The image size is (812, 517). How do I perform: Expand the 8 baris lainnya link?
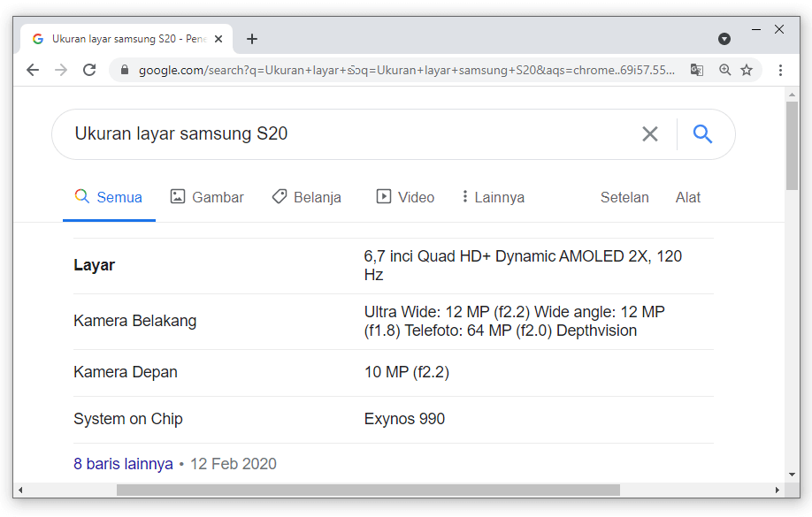(x=123, y=464)
